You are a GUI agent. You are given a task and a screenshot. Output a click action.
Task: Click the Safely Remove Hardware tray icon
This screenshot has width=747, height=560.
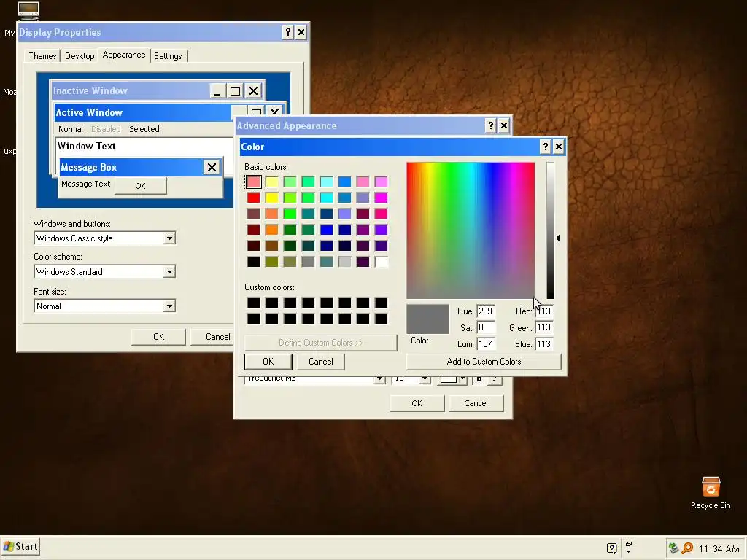pos(673,548)
